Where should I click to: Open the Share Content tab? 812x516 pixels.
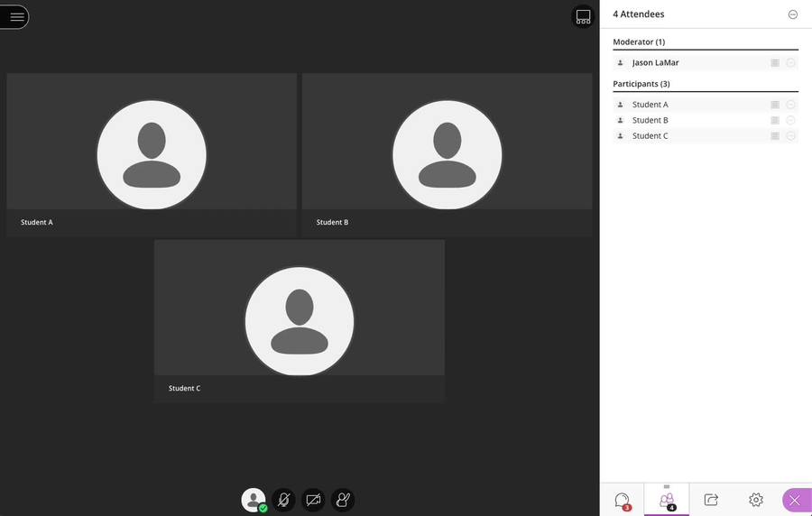click(712, 500)
